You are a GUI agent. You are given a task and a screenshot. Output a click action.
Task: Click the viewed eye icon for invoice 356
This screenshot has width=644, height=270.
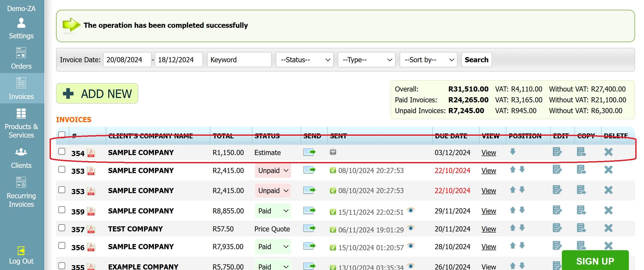(411, 246)
